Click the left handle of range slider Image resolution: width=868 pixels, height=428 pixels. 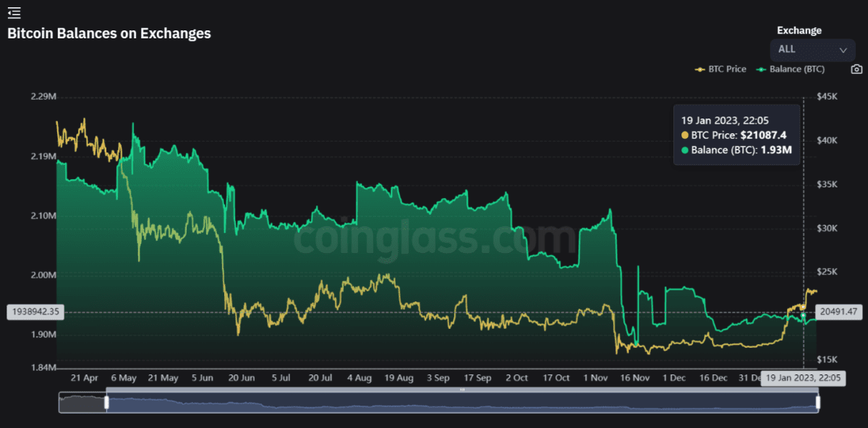click(107, 402)
